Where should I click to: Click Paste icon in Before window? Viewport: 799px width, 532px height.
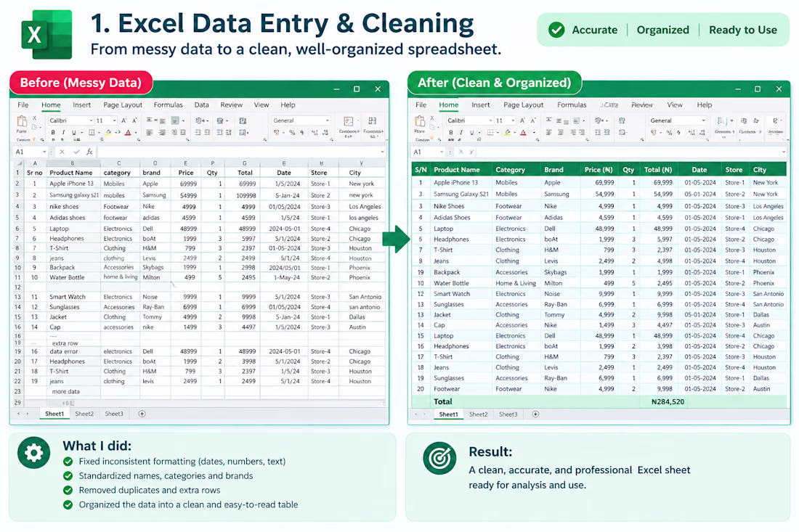[x=21, y=121]
